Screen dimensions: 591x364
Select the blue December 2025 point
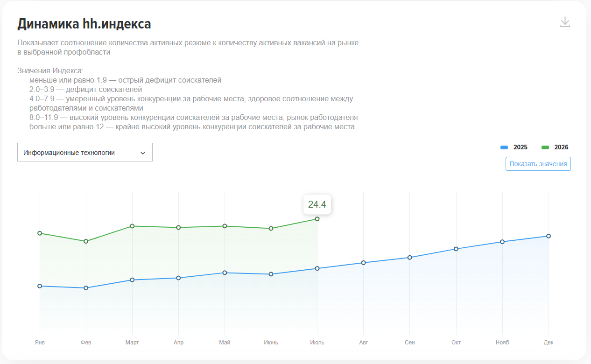click(x=549, y=236)
